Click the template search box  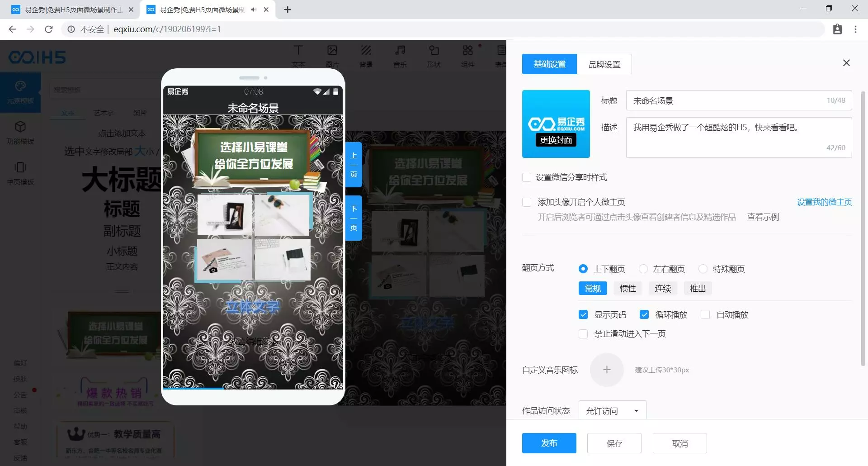(104, 90)
